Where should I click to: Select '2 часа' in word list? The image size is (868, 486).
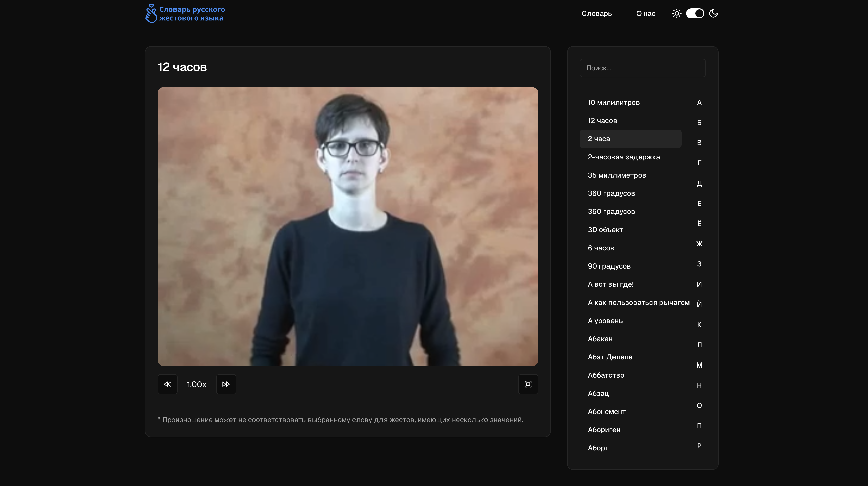pyautogui.click(x=630, y=139)
